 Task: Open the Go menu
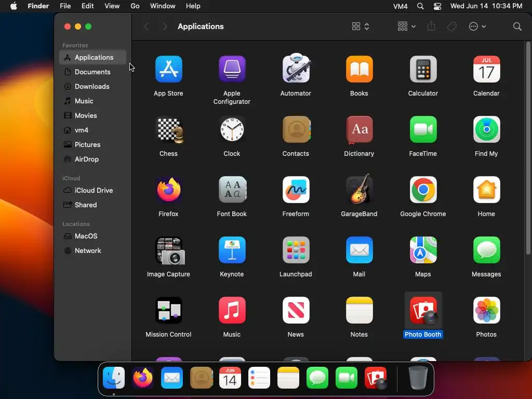pyautogui.click(x=135, y=6)
